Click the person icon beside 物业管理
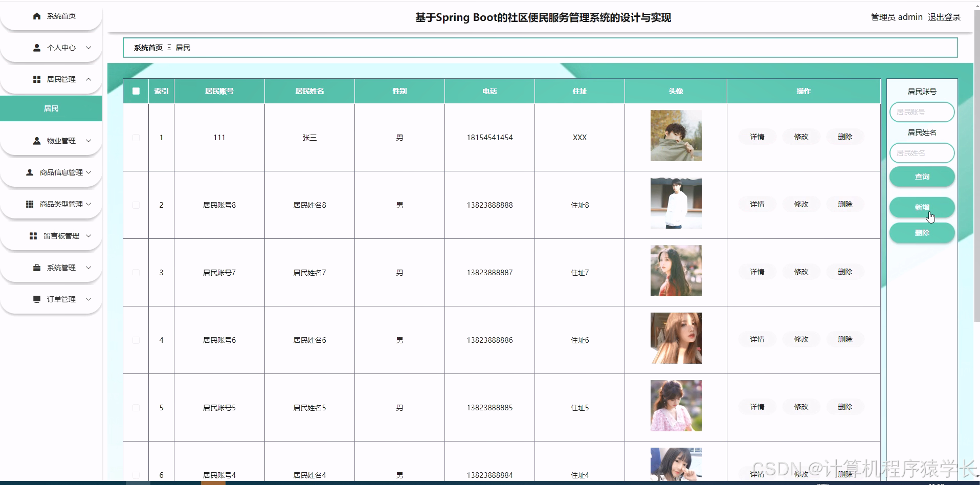The width and height of the screenshot is (980, 485). (37, 141)
